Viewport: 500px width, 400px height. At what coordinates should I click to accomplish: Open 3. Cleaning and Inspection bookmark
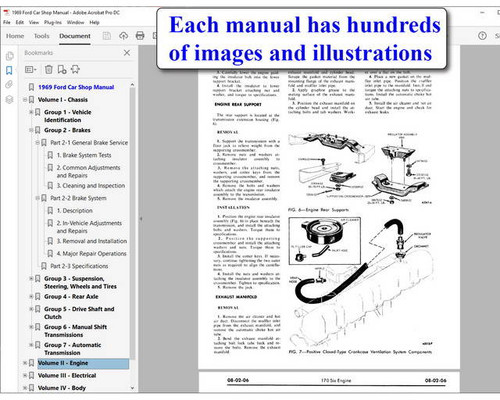pyautogui.click(x=91, y=186)
